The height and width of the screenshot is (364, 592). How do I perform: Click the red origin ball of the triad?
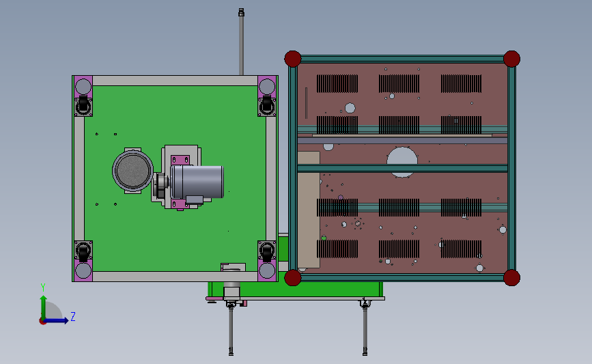42,322
